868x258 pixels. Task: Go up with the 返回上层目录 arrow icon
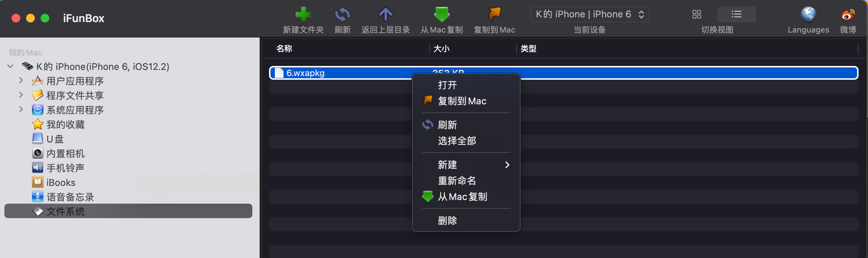coord(385,14)
